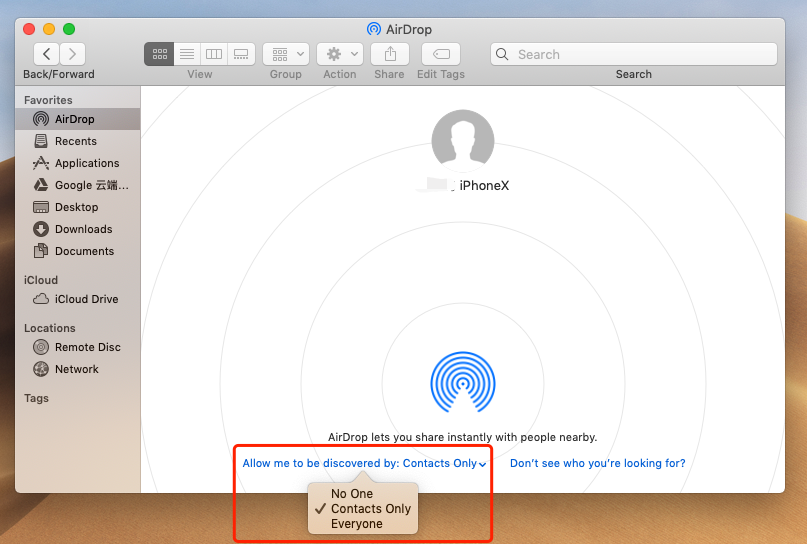
Task: Switch to column view
Action: 214,54
